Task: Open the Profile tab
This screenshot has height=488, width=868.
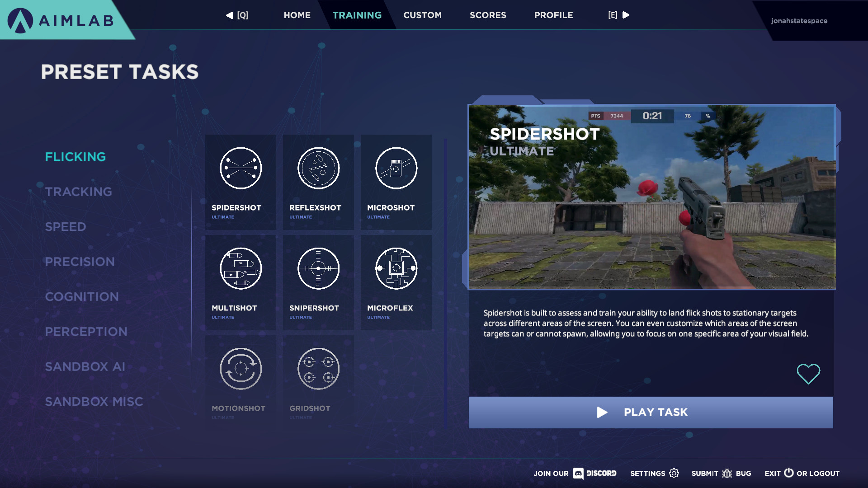Action: point(553,15)
